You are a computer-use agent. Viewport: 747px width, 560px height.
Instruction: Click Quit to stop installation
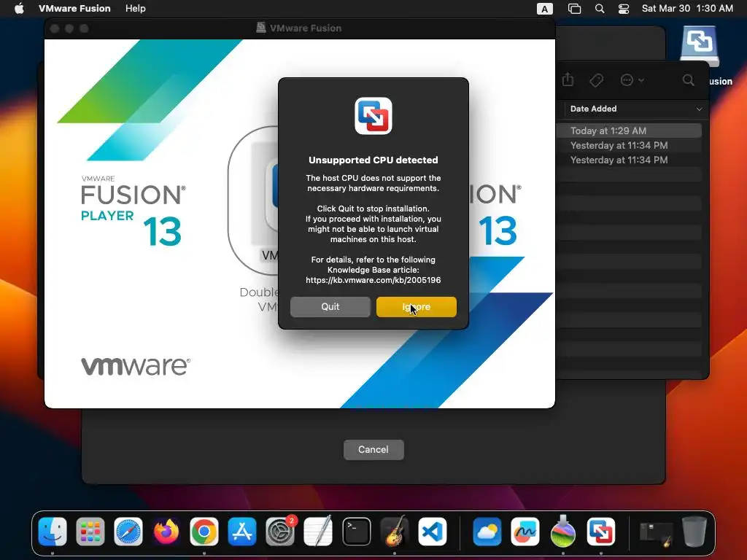pos(330,307)
